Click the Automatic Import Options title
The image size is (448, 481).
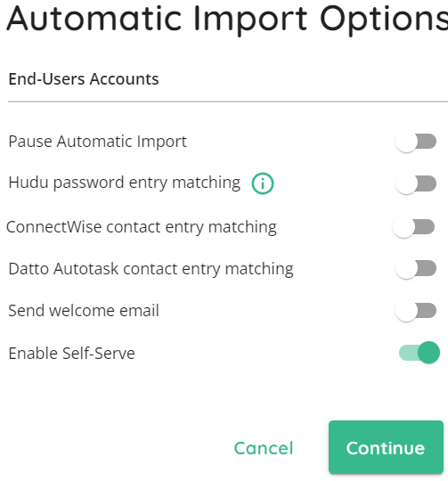[x=227, y=20]
